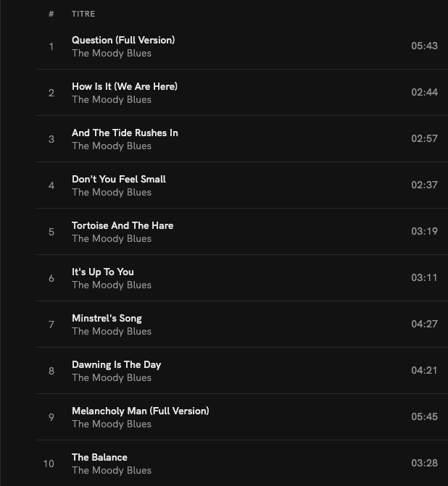Open The Moody Blues artist link under Question
The height and width of the screenshot is (486, 448).
(x=112, y=54)
